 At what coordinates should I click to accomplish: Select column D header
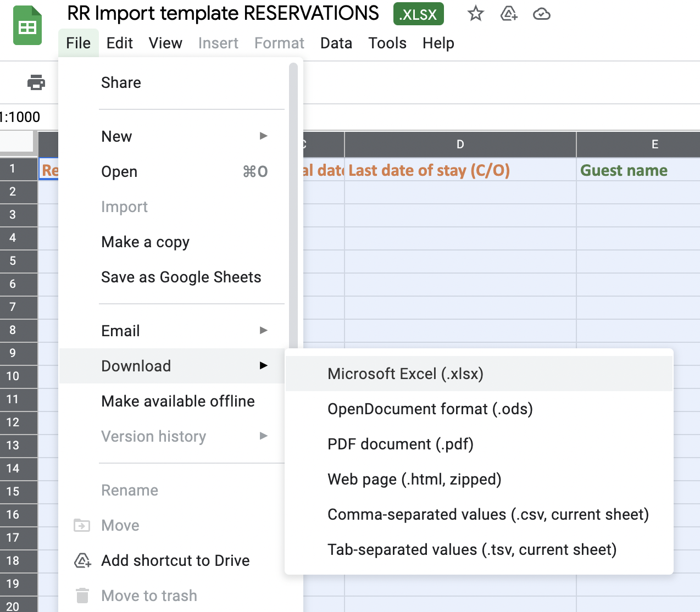tap(460, 144)
